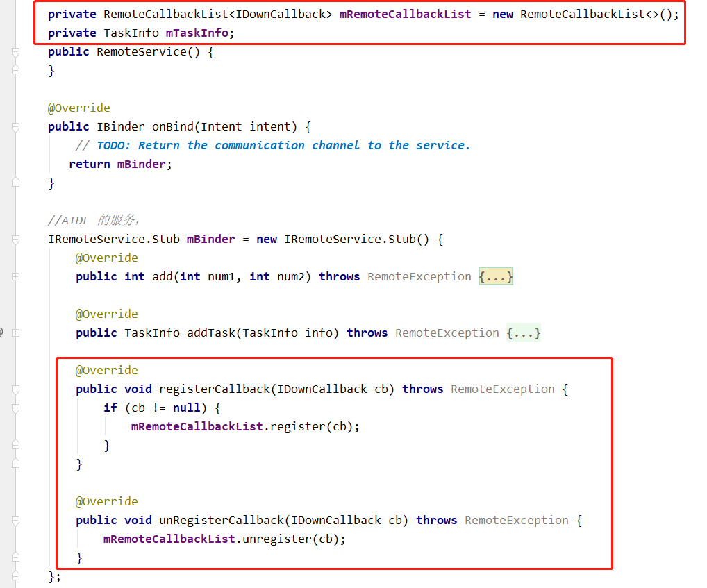
Task: Collapse the onBind method fold marker
Action: click(16, 127)
